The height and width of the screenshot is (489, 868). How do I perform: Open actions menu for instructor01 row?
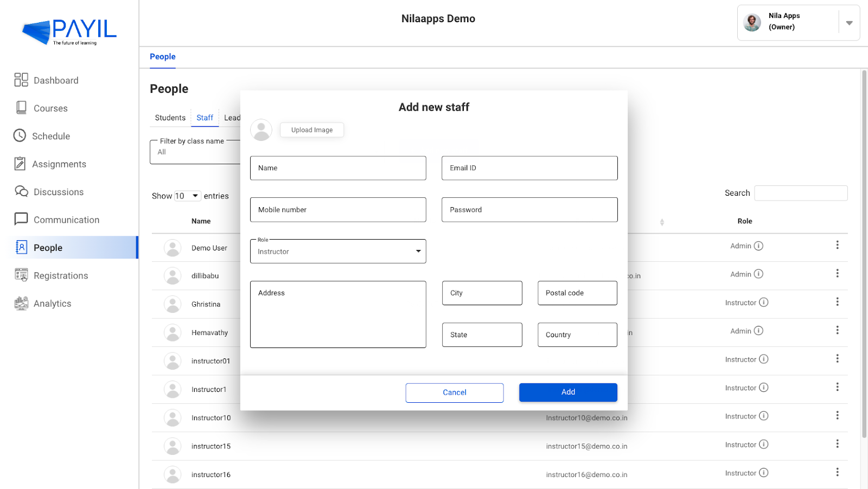(x=837, y=358)
